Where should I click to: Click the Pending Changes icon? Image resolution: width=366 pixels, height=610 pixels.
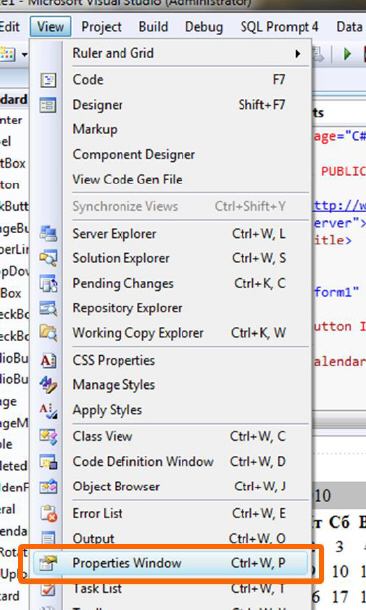(48, 283)
